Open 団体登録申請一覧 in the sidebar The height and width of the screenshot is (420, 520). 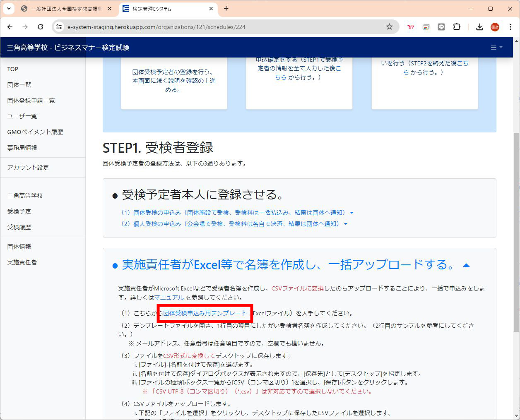[31, 101]
